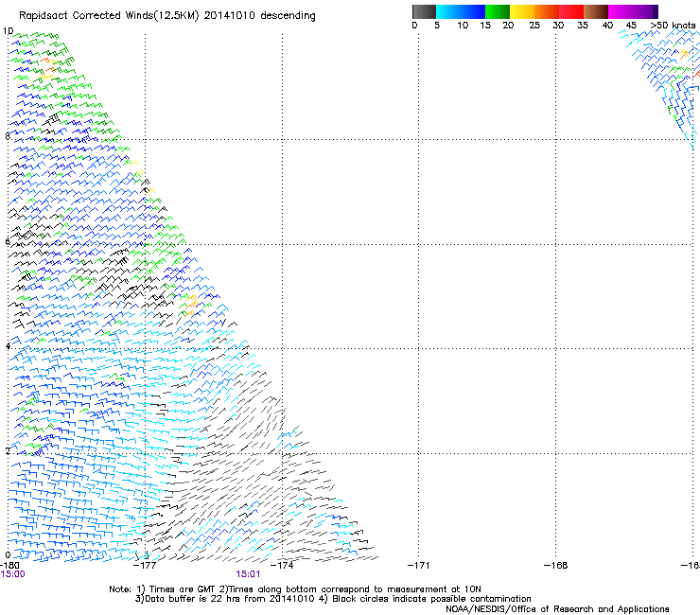Click the '-171' longitude axis label

pyautogui.click(x=419, y=566)
